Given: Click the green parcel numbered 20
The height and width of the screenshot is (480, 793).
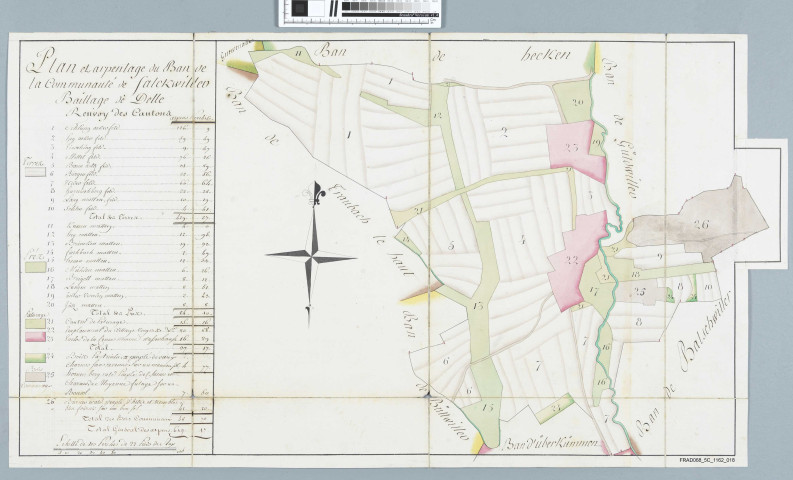Looking at the screenshot, I should (x=577, y=105).
